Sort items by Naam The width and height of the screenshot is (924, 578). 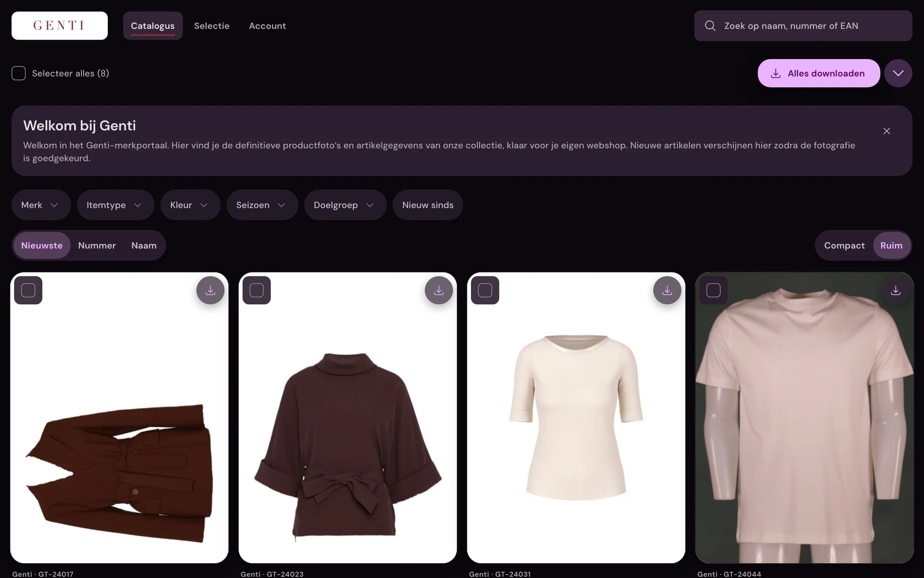pyautogui.click(x=144, y=245)
